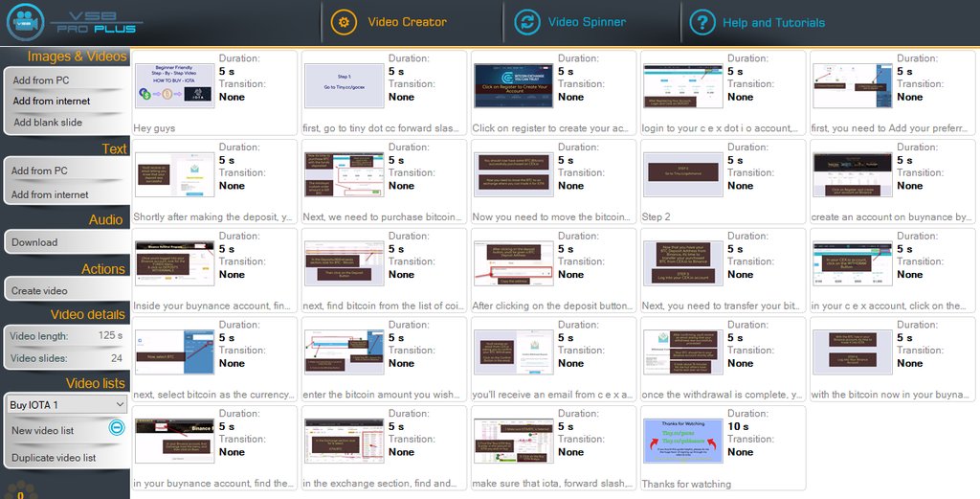Select the 'make sure that iota, forward slash' slide thumbnail

(x=514, y=441)
